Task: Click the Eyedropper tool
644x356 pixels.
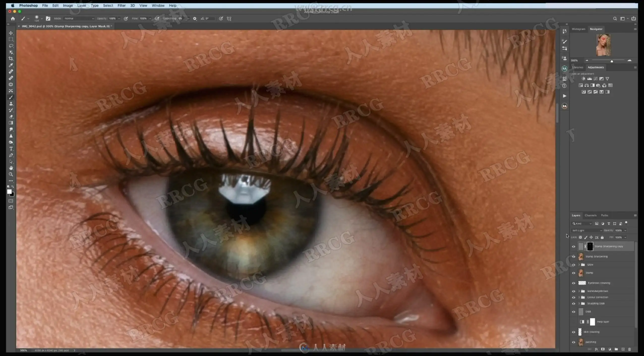Action: point(11,65)
